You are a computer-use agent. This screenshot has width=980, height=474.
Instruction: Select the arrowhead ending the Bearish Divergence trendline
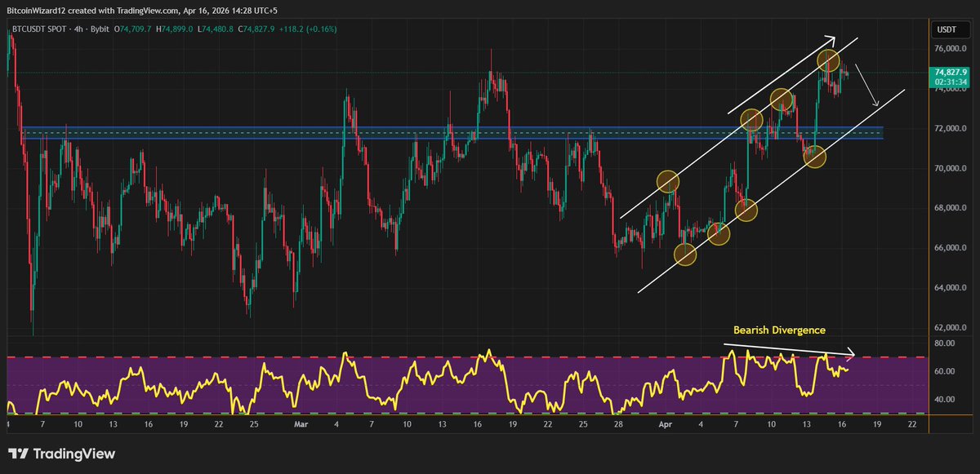852,355
